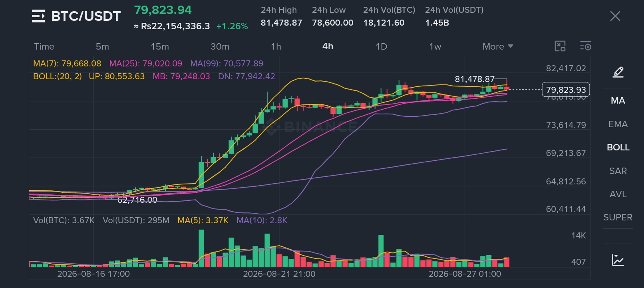The image size is (644, 288).
Task: Tap the 69,213.67 price axis label
Action: tap(566, 153)
